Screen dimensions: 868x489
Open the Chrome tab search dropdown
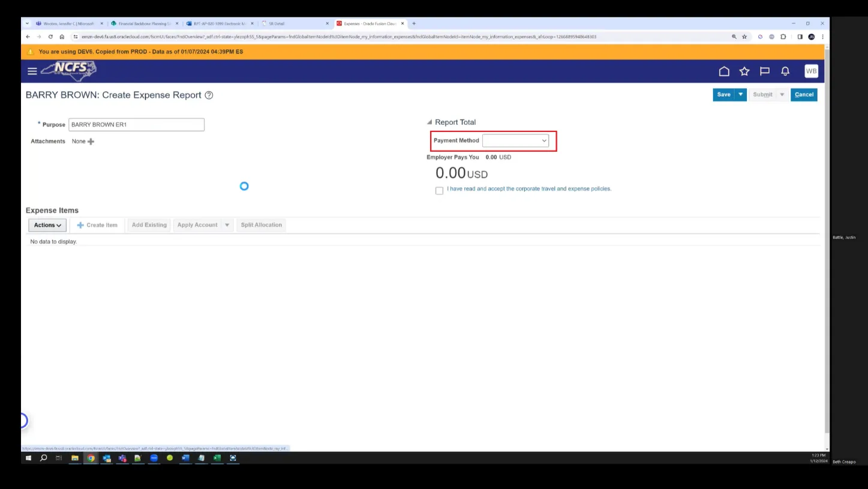point(27,23)
